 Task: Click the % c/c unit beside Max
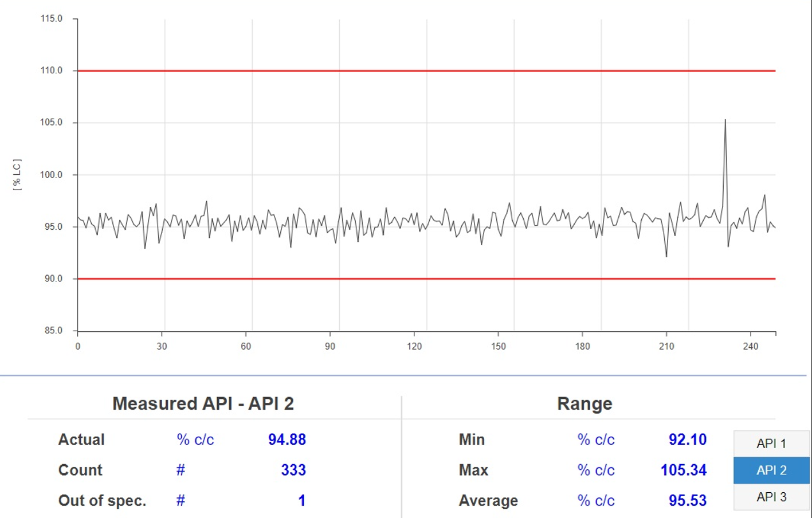pyautogui.click(x=596, y=470)
